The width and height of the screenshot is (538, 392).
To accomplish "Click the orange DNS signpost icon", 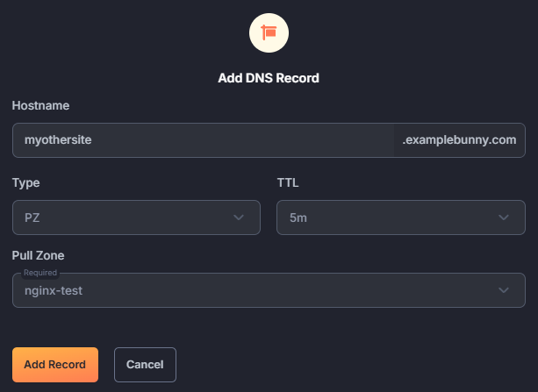I will point(269,32).
